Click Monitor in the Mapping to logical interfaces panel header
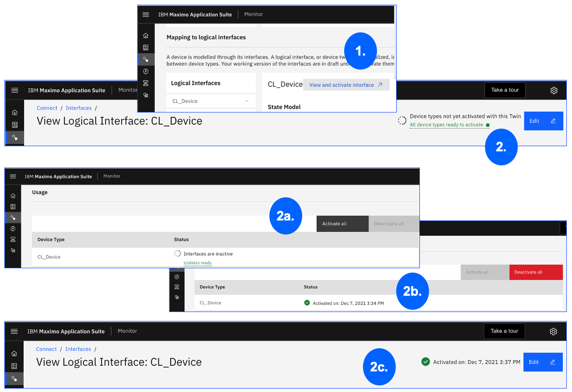 [x=254, y=14]
